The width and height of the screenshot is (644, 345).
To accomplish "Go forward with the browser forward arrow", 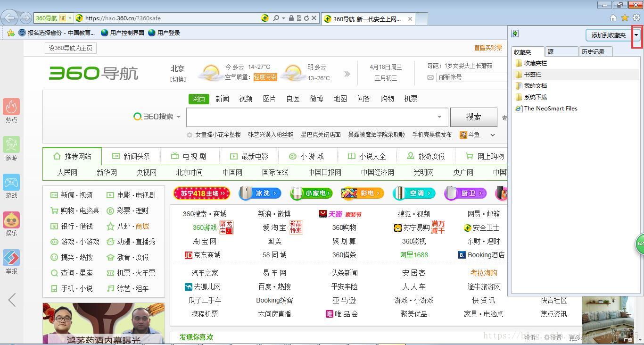I will [26, 18].
